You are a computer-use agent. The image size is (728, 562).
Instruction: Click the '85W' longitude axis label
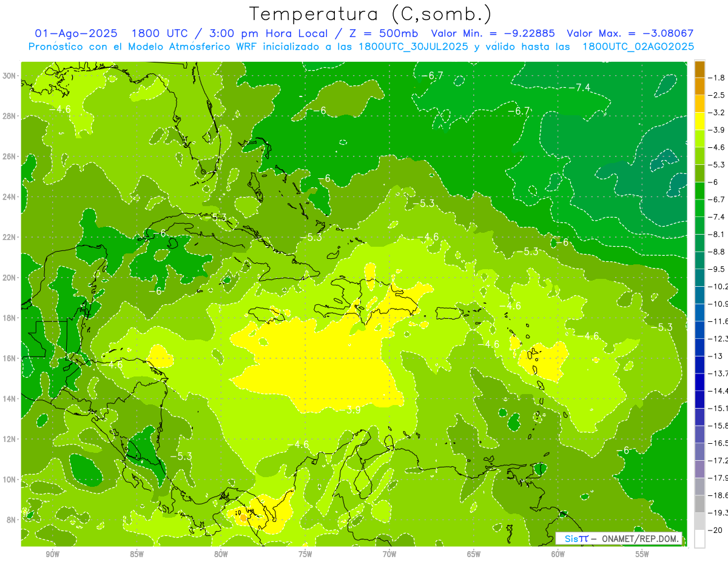pos(136,554)
